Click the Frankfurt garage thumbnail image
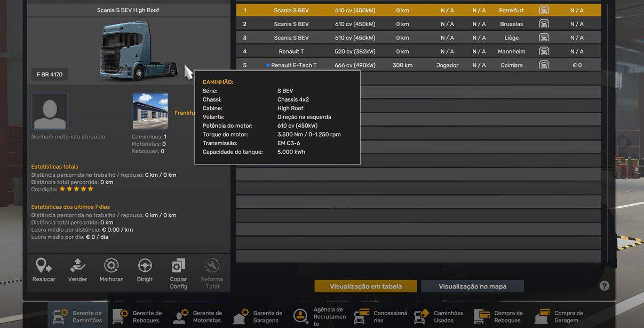The image size is (644, 328). tap(150, 111)
